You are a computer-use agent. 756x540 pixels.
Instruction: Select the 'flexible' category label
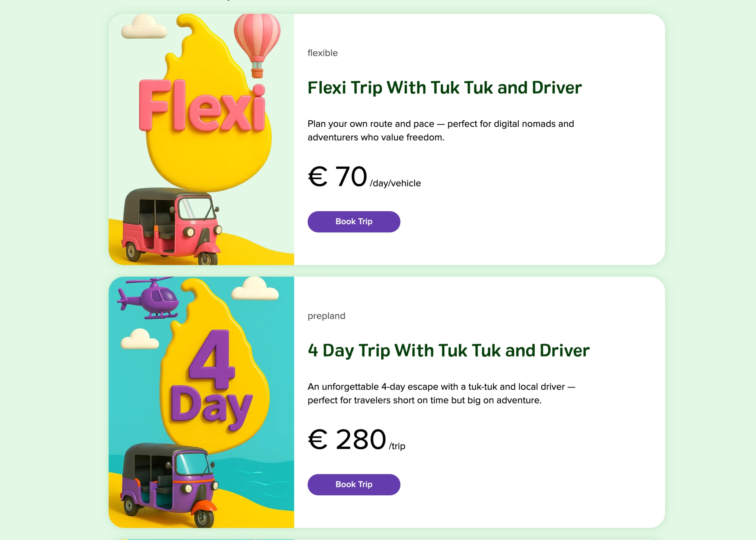(x=322, y=52)
